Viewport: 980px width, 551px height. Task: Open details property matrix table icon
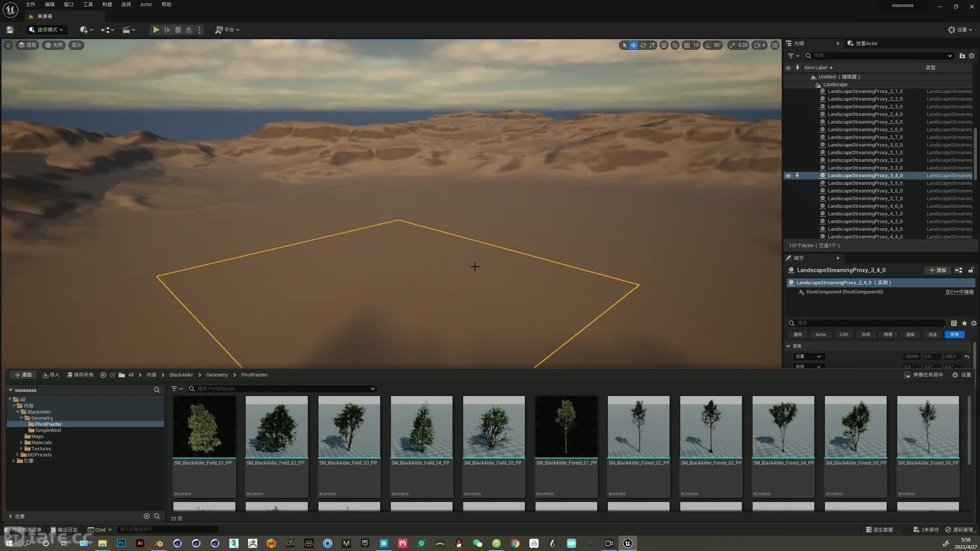(x=954, y=323)
